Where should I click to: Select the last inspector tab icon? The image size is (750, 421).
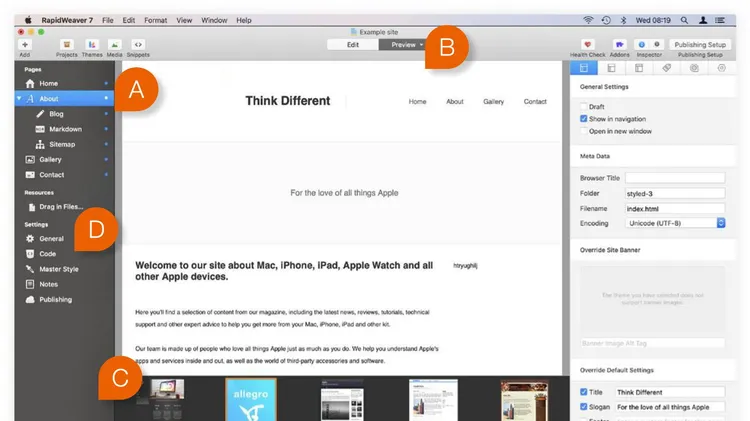tap(721, 68)
